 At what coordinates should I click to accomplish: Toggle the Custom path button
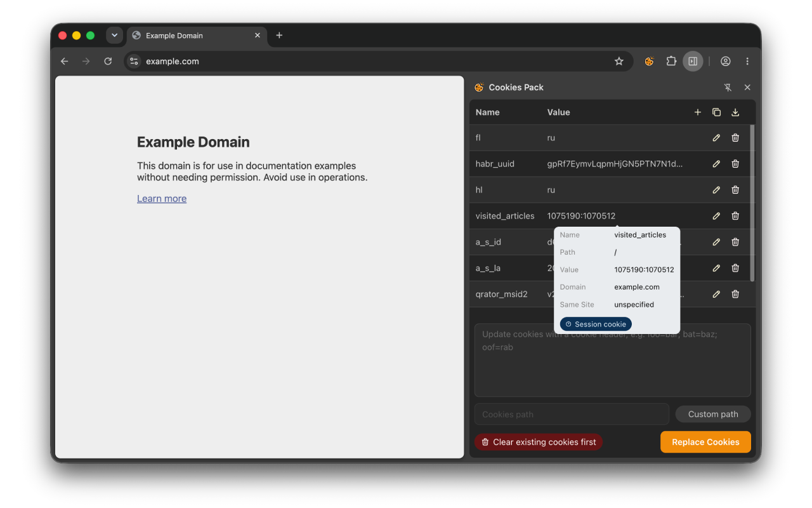tap(713, 414)
